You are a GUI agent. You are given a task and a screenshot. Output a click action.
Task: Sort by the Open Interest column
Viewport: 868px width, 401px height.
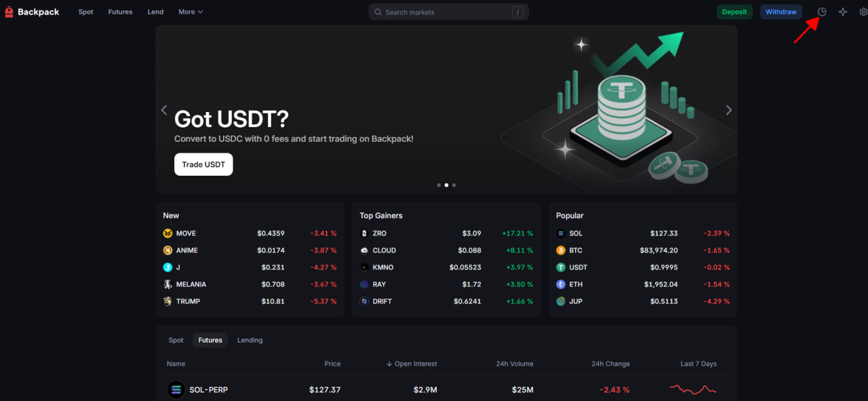tap(412, 364)
